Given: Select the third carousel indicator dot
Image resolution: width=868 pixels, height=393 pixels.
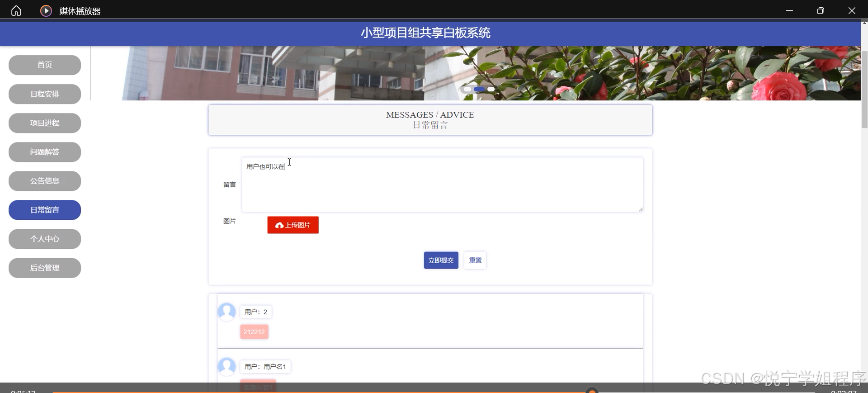Looking at the screenshot, I should click(491, 89).
